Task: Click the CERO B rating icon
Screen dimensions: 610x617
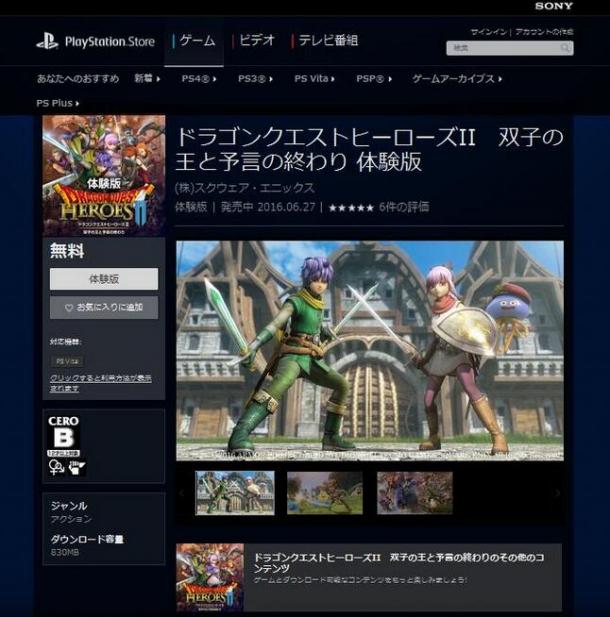Action: tap(64, 436)
